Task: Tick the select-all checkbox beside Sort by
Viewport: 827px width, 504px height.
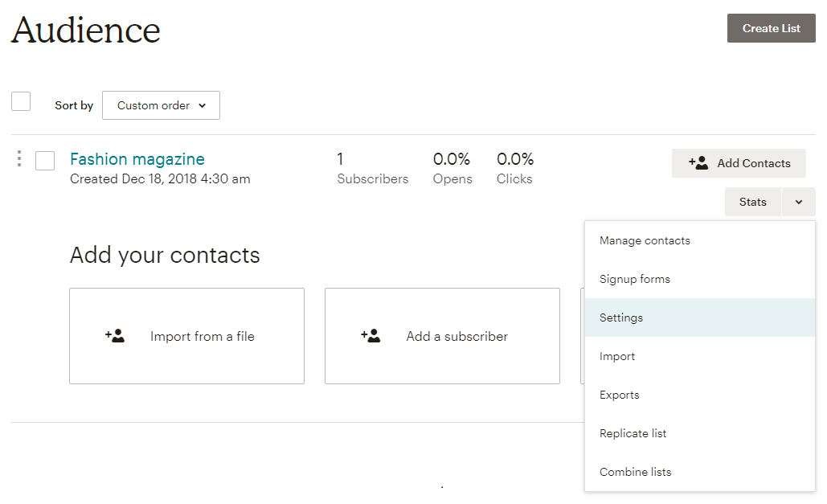Action: pos(21,101)
